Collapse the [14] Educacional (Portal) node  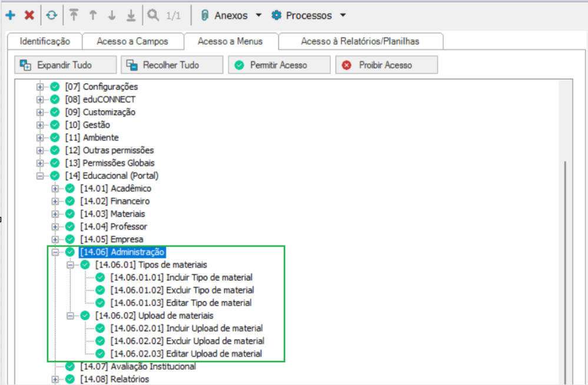pyautogui.click(x=40, y=176)
